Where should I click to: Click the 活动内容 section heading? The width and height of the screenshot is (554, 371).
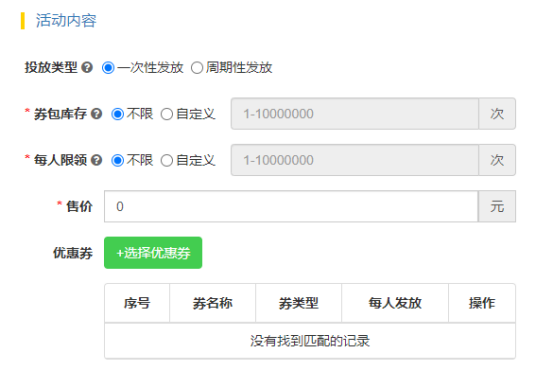[x=66, y=20]
